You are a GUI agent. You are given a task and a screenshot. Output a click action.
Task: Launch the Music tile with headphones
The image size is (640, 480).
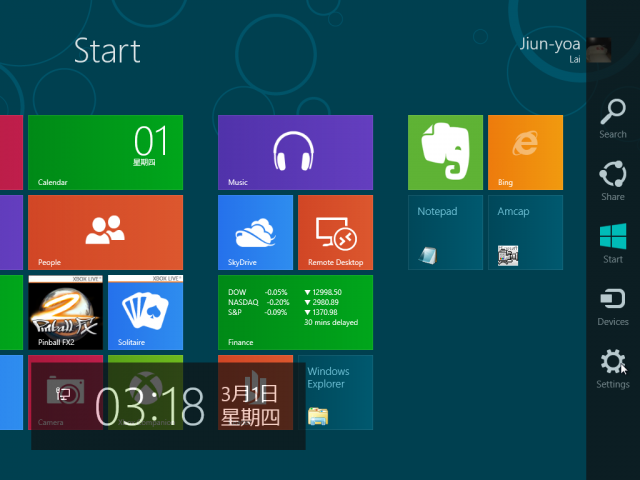click(295, 152)
